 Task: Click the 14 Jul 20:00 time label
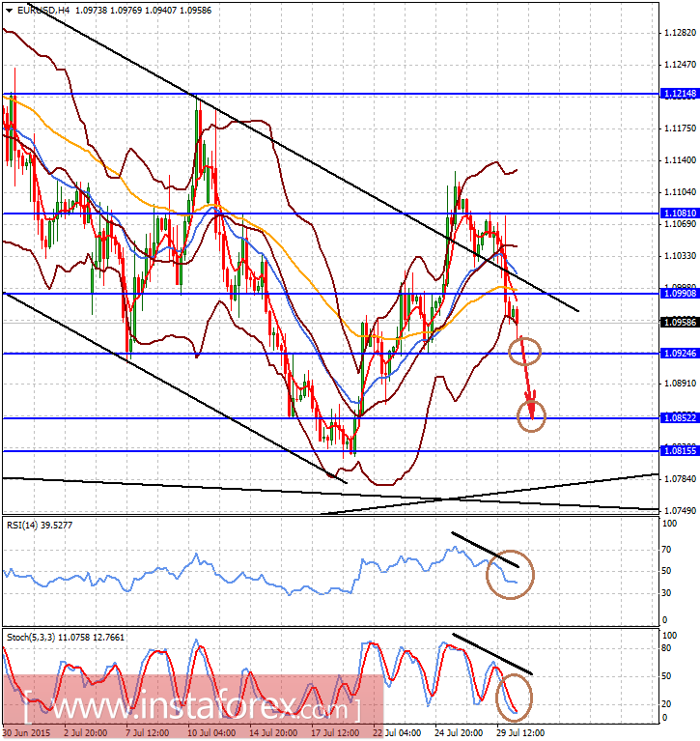(x=273, y=733)
